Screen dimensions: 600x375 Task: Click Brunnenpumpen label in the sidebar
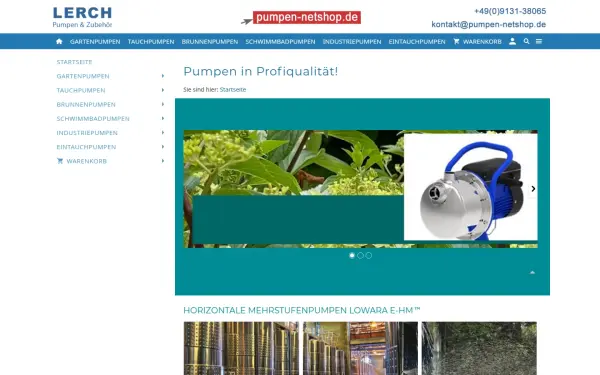(x=86, y=104)
